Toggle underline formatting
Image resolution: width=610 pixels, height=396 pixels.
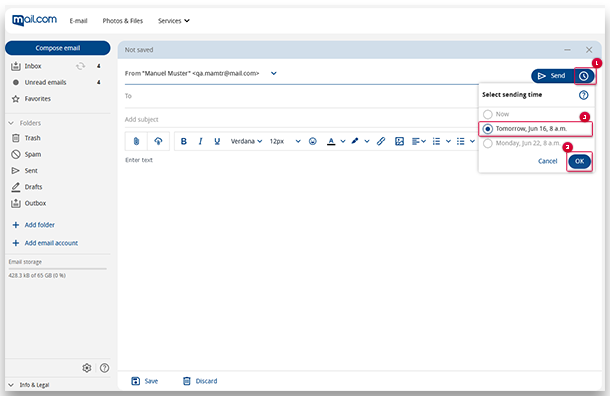click(217, 141)
